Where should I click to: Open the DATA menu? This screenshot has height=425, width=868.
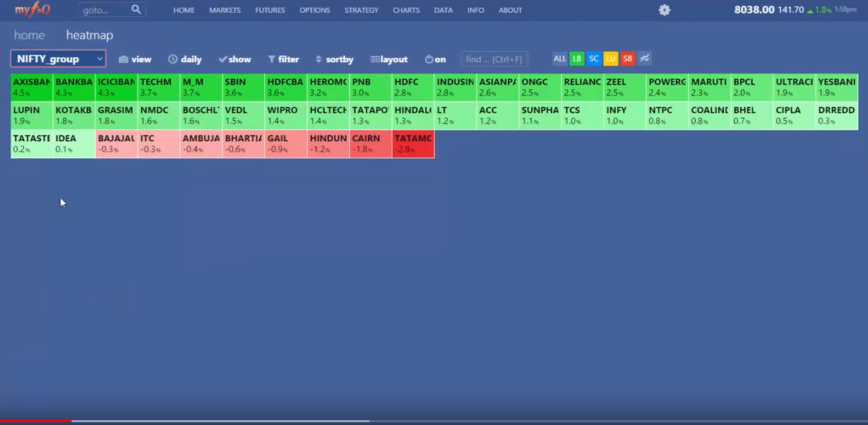click(x=444, y=10)
